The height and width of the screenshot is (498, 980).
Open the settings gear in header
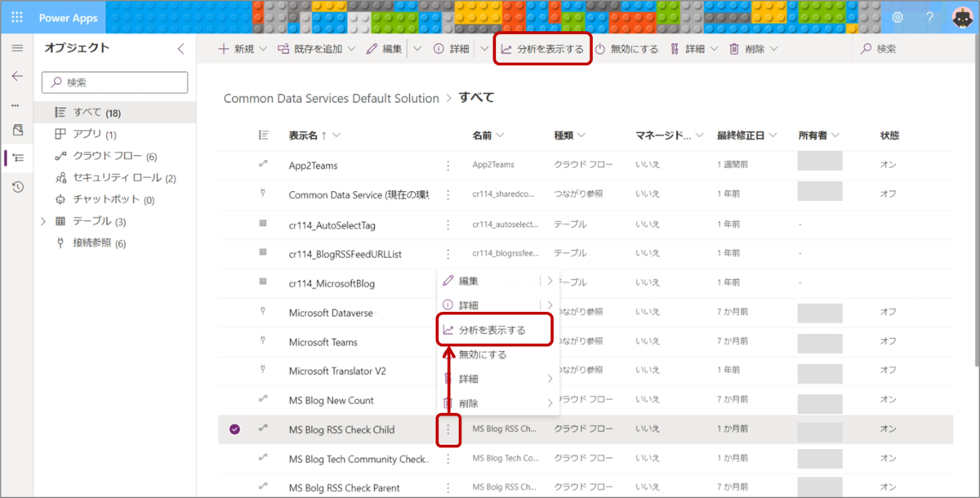point(898,17)
